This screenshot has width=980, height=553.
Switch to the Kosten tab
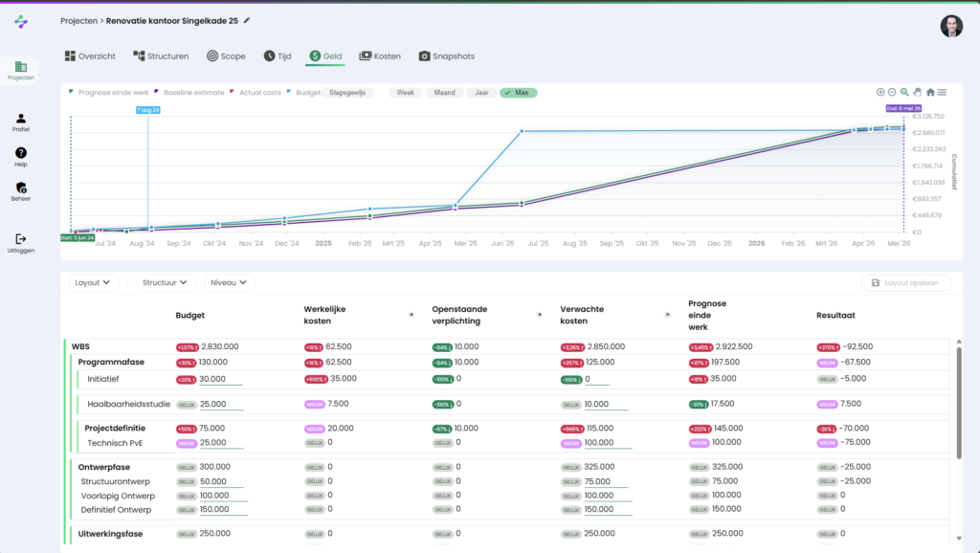pyautogui.click(x=380, y=56)
